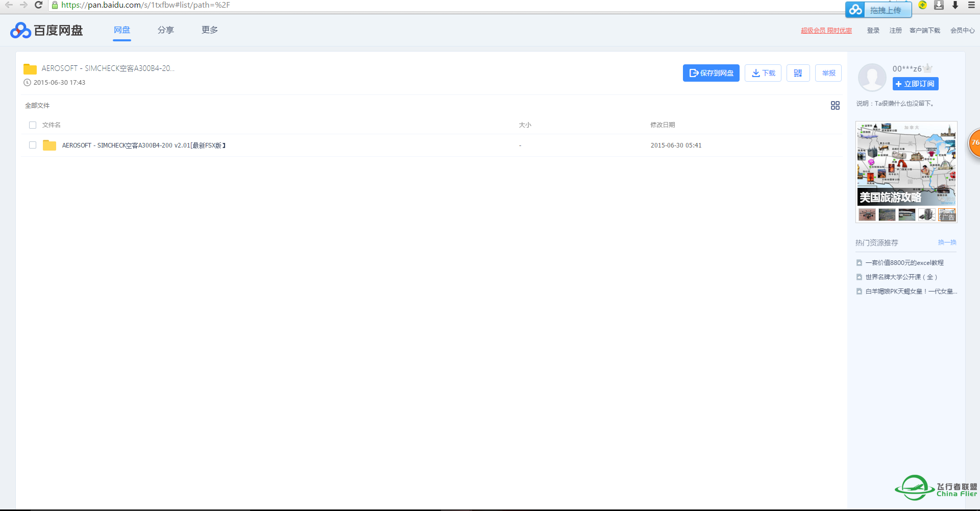Click the 超级会员 限时优惠 link
The width and height of the screenshot is (980, 511).
coord(826,31)
